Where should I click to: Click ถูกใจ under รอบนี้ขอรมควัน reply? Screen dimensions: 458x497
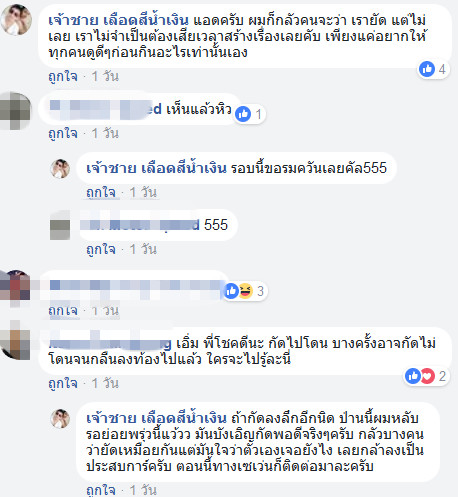point(101,192)
